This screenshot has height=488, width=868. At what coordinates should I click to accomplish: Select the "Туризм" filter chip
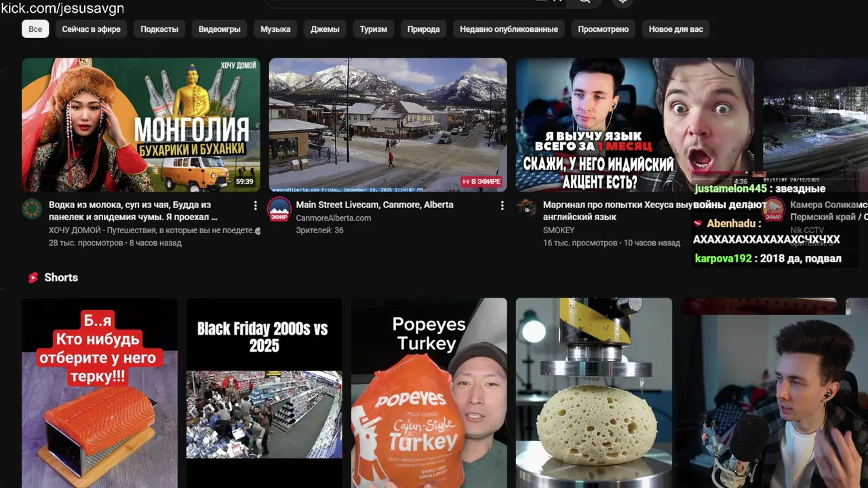pos(374,29)
